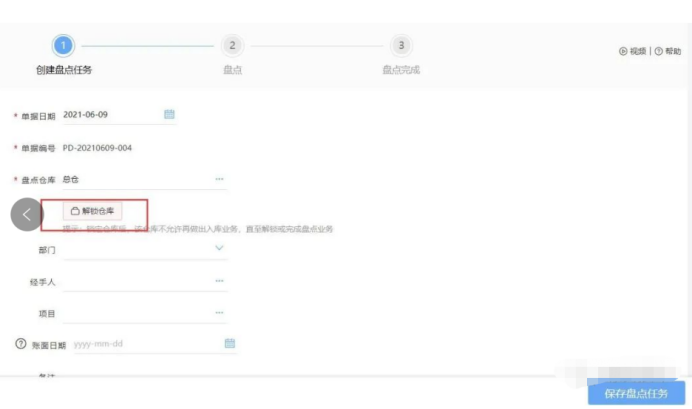Click the 经手人 input field

click(x=145, y=281)
